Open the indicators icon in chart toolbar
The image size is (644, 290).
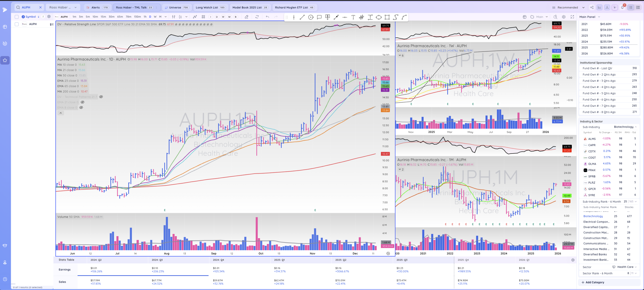pos(195,17)
